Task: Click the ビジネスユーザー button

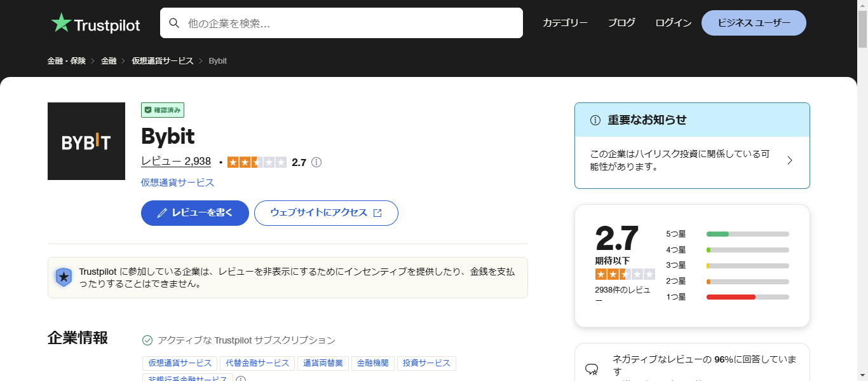Action: coord(754,22)
